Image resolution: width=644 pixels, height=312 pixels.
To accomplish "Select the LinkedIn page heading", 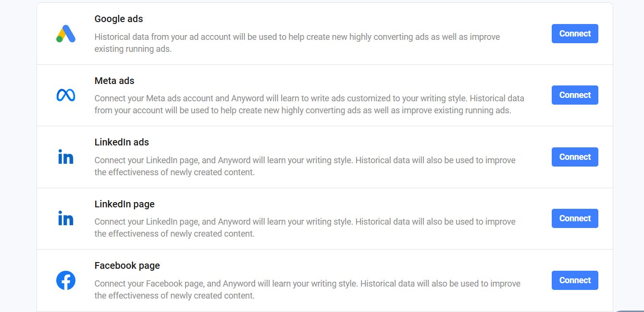I will tap(124, 204).
